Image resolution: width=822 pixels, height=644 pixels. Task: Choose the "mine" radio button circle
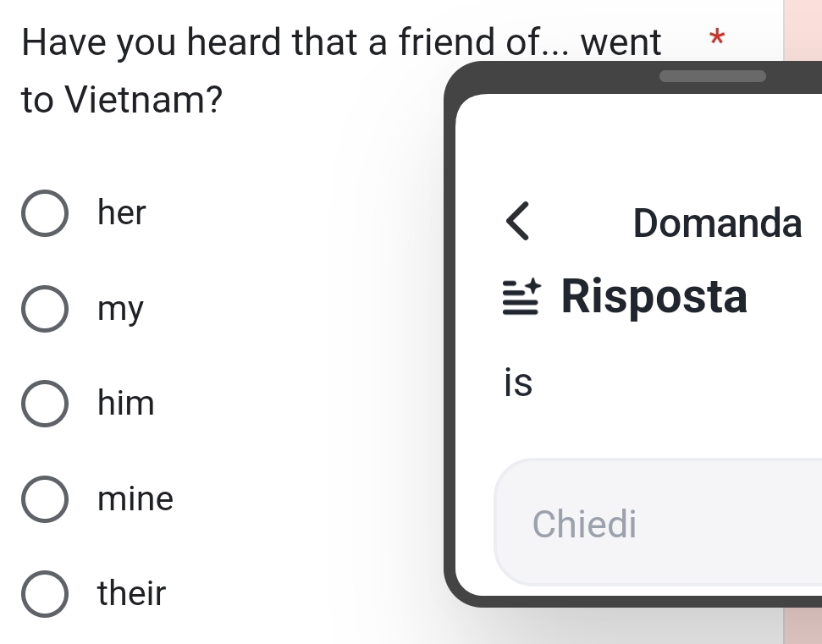pyautogui.click(x=45, y=498)
